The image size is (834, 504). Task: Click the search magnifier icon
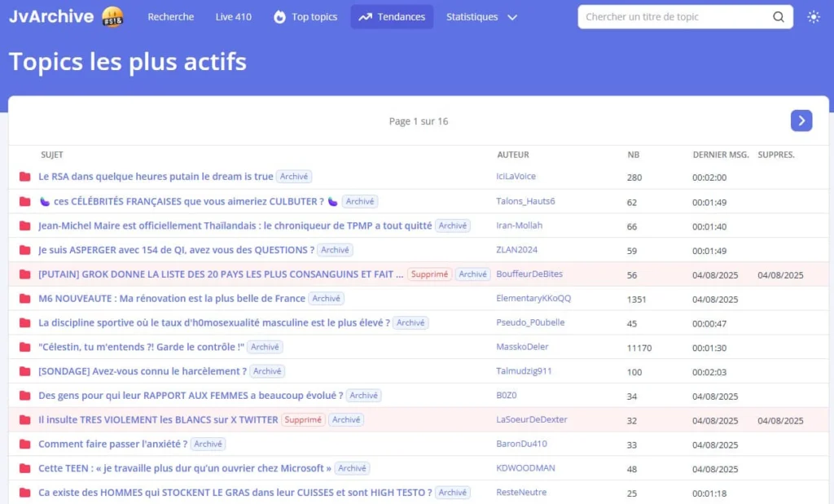pos(779,17)
